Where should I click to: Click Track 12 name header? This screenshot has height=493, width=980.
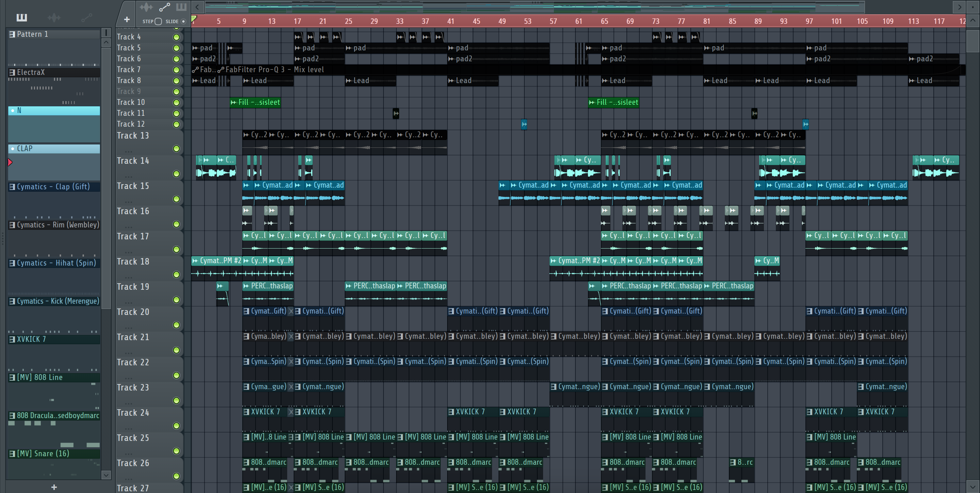tap(130, 124)
